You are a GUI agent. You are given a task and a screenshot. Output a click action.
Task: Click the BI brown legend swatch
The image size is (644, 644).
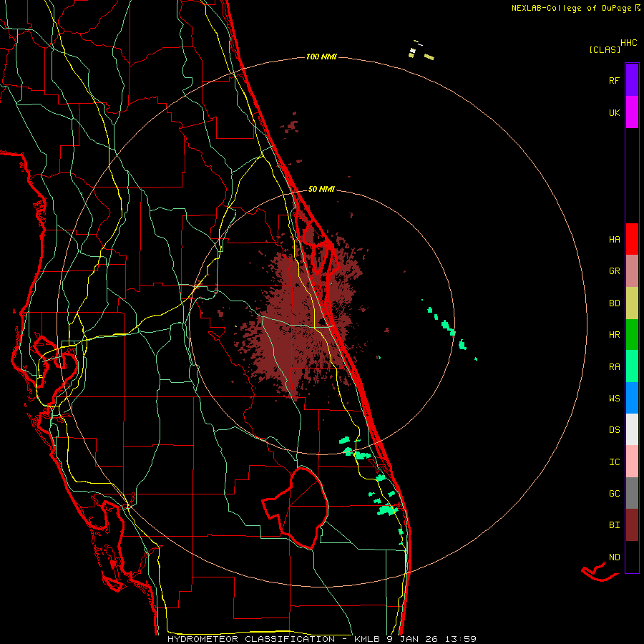tap(632, 525)
